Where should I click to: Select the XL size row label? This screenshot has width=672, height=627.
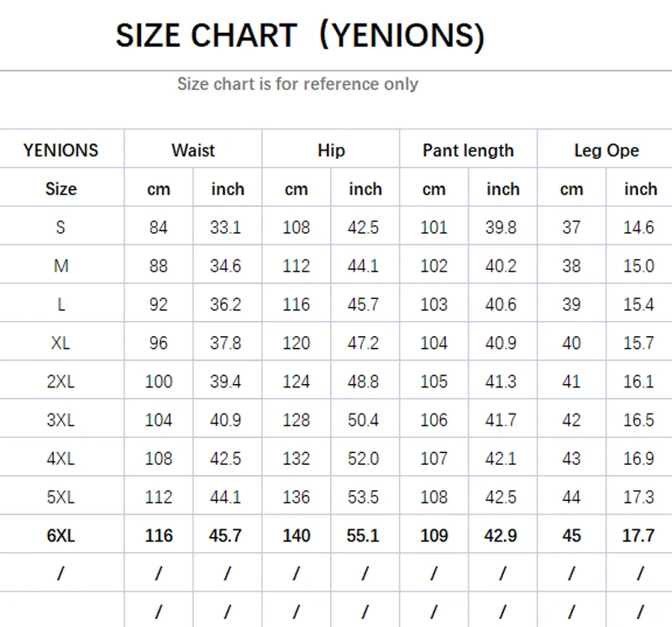click(60, 343)
